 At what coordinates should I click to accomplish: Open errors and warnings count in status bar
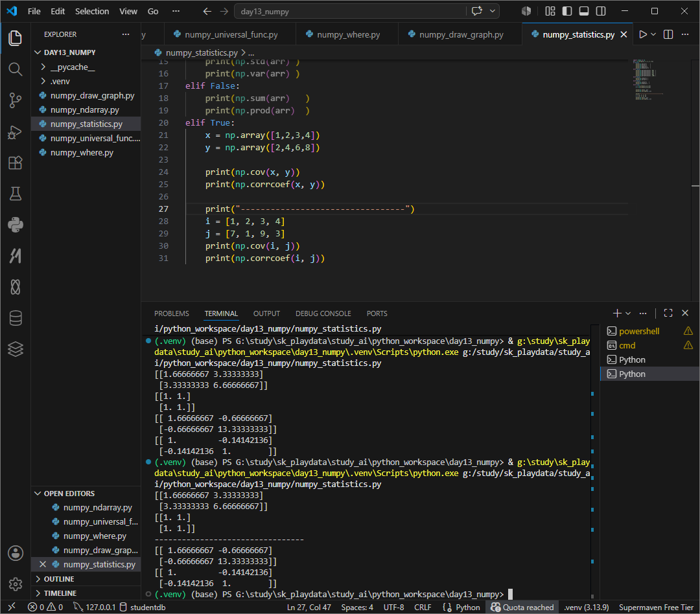[x=45, y=607]
